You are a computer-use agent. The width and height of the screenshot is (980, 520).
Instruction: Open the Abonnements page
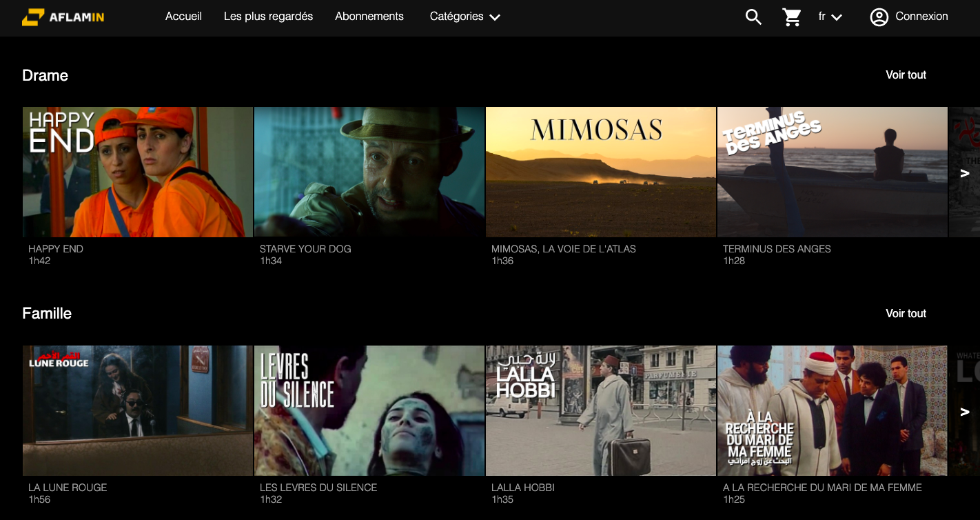369,16
